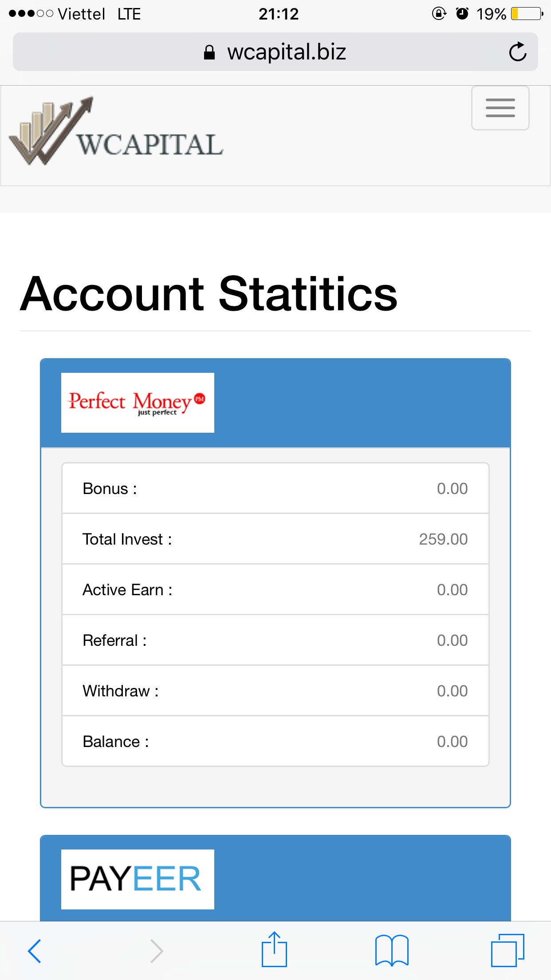
Task: Select the Referral row
Action: coord(275,640)
